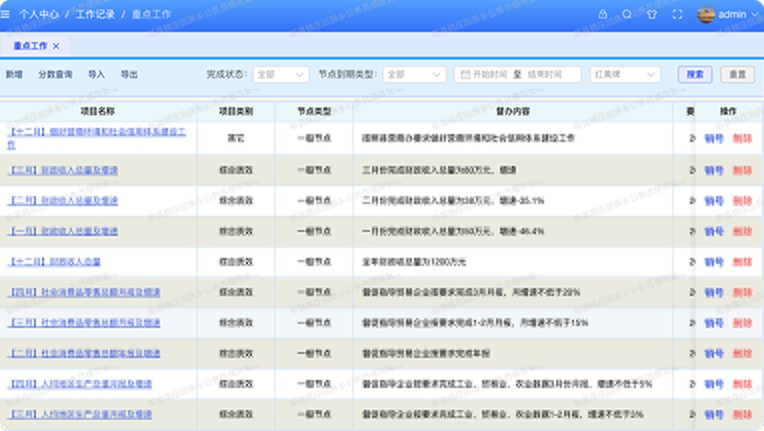Close the 重点工作 tab with its X
Image resolution: width=764 pixels, height=431 pixels.
coord(56,46)
